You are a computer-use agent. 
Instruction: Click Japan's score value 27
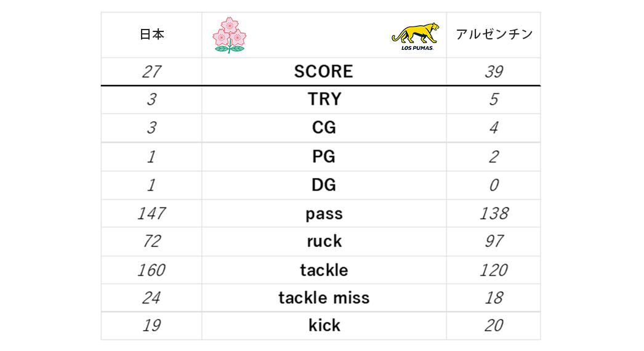coord(151,71)
